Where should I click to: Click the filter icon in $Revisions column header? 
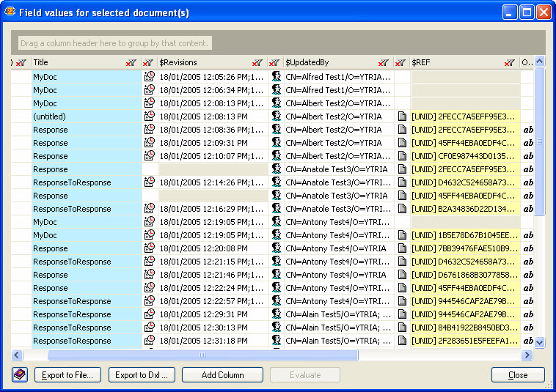click(x=257, y=63)
